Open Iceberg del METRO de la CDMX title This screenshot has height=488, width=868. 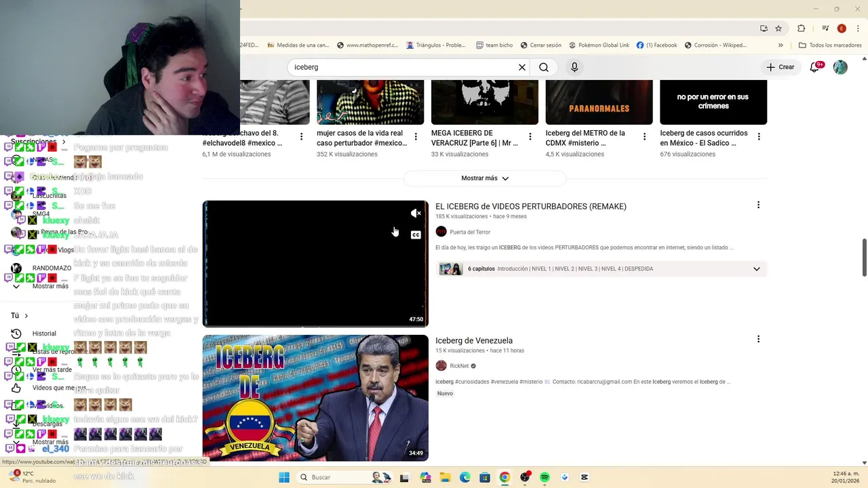pos(586,138)
